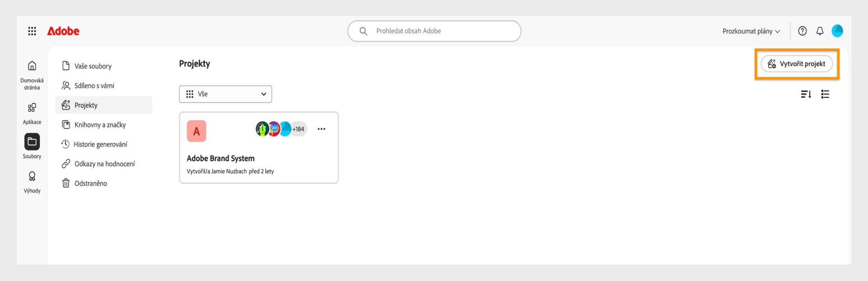Expand the Prozkoumat plány dropdown
This screenshot has width=868, height=281.
tap(750, 31)
